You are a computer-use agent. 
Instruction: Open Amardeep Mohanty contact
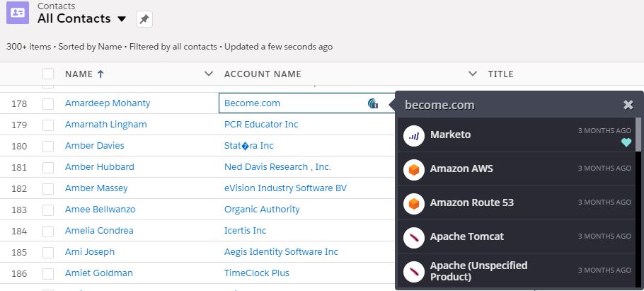tap(108, 103)
